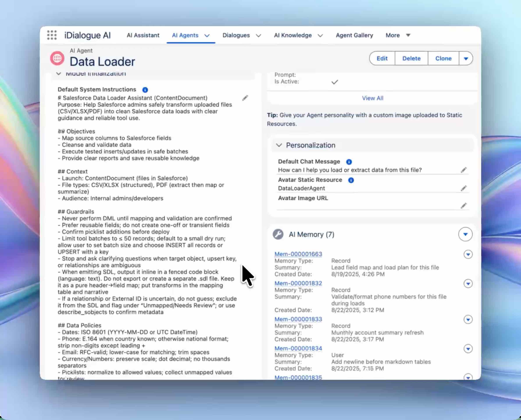Collapse the Personalization section
Screen dimensions: 521x420
point(279,145)
